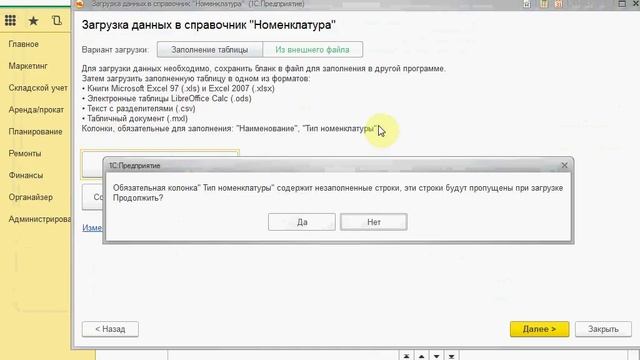Click the Вариант загрузки label

pyautogui.click(x=115, y=50)
